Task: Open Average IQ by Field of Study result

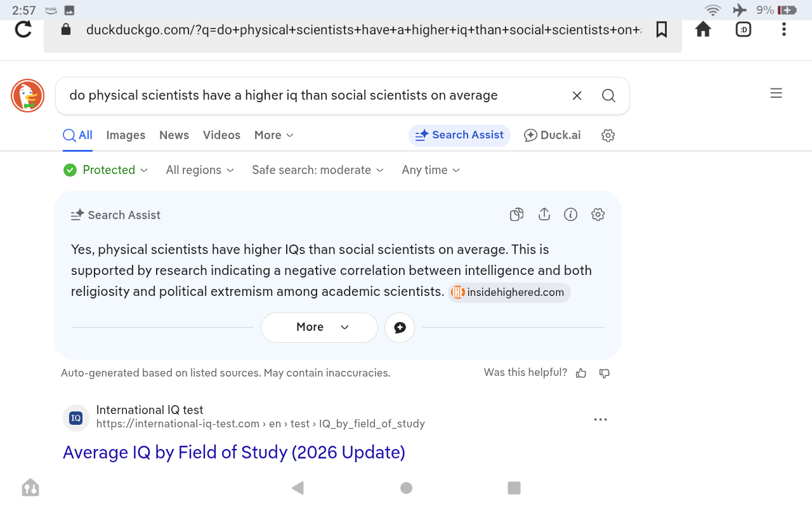Action: pyautogui.click(x=234, y=452)
